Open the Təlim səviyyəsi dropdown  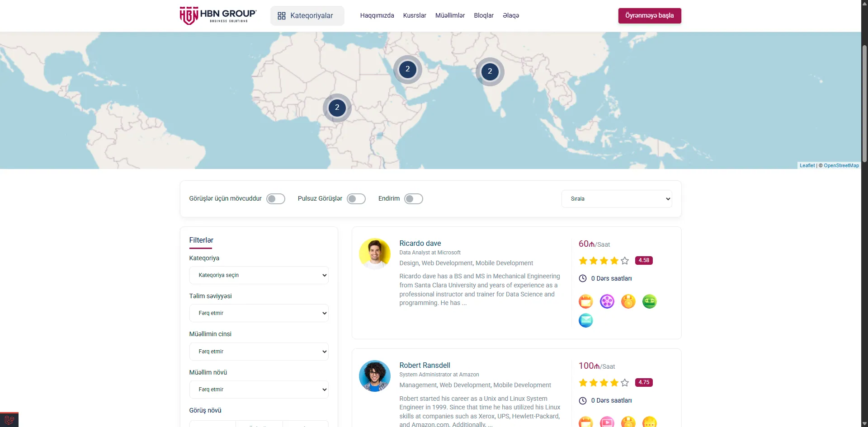click(x=259, y=313)
